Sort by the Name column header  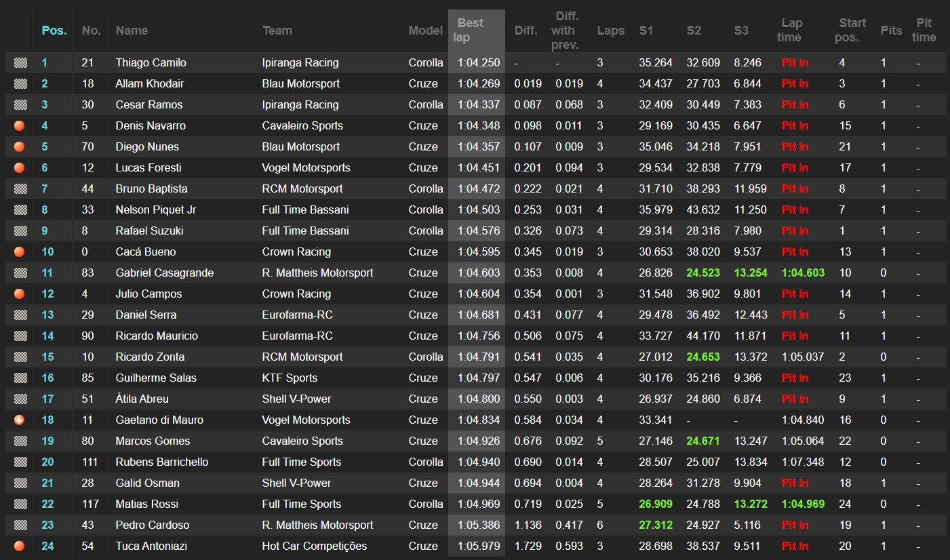pyautogui.click(x=132, y=31)
